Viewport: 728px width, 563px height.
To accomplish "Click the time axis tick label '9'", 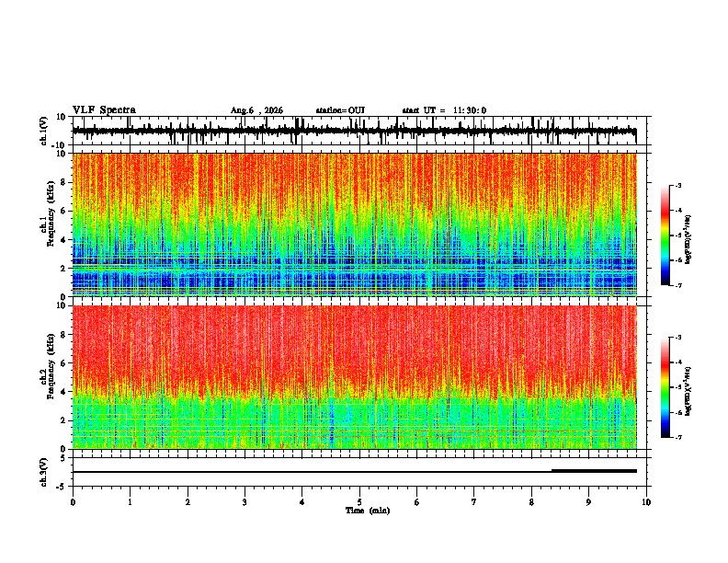I will click(x=588, y=502).
